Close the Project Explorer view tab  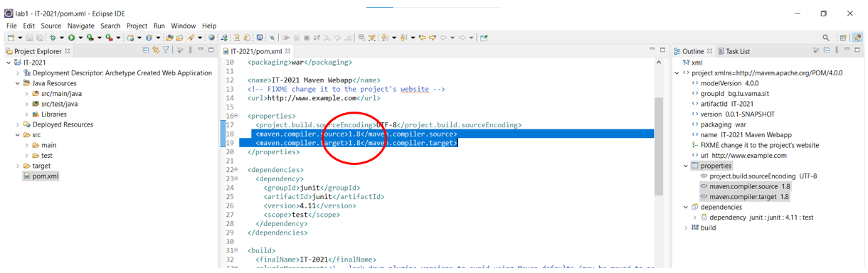pyautogui.click(x=68, y=51)
